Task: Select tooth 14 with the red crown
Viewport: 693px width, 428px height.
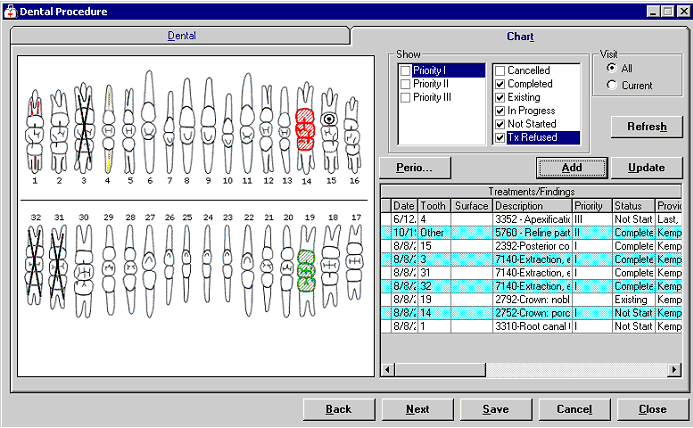Action: click(x=306, y=127)
